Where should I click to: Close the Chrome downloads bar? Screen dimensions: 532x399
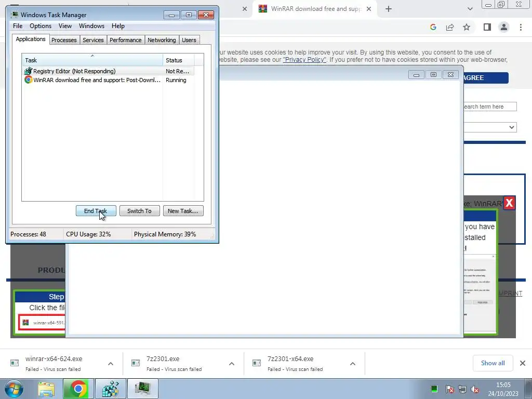point(523,363)
